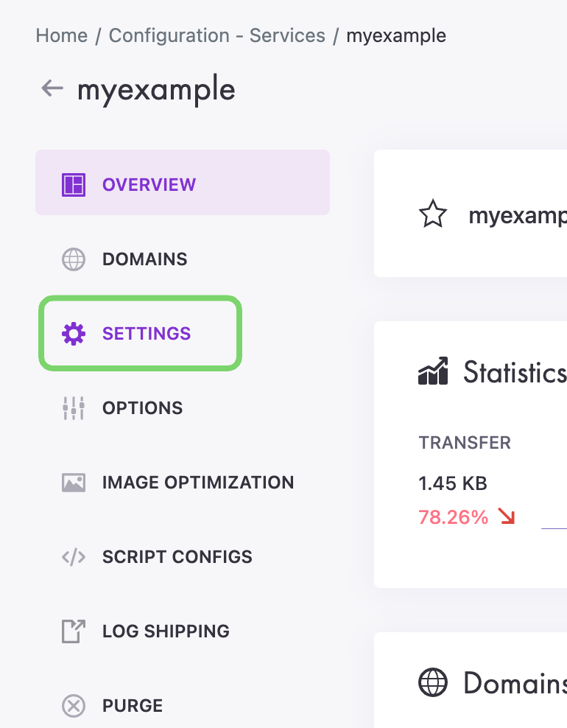The height and width of the screenshot is (728, 567).
Task: Open the Overview menu item
Action: point(149,184)
